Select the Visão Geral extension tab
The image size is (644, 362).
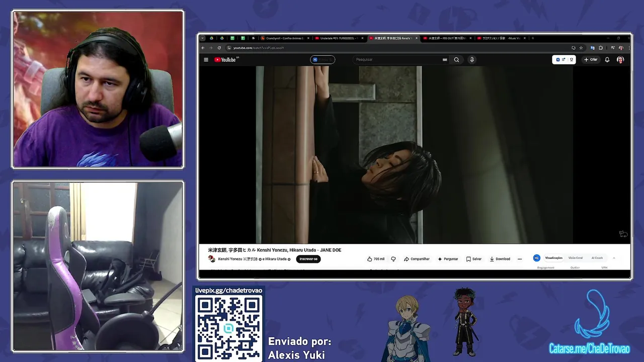[576, 258]
